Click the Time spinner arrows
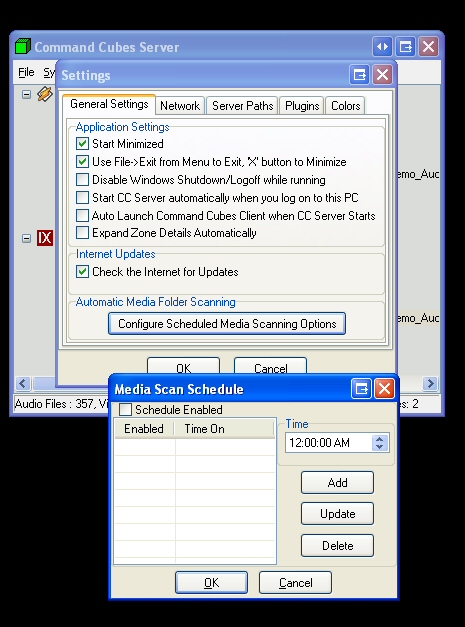 point(380,443)
